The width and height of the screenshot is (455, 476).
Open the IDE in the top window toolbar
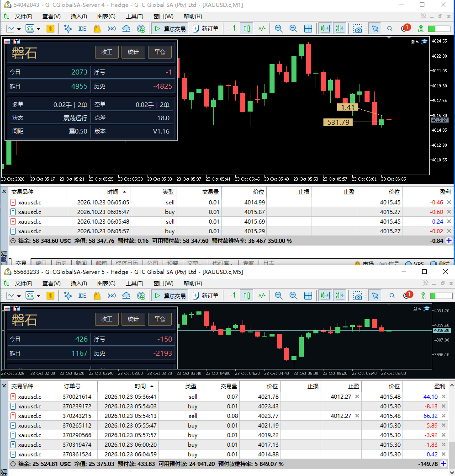pyautogui.click(x=82, y=29)
